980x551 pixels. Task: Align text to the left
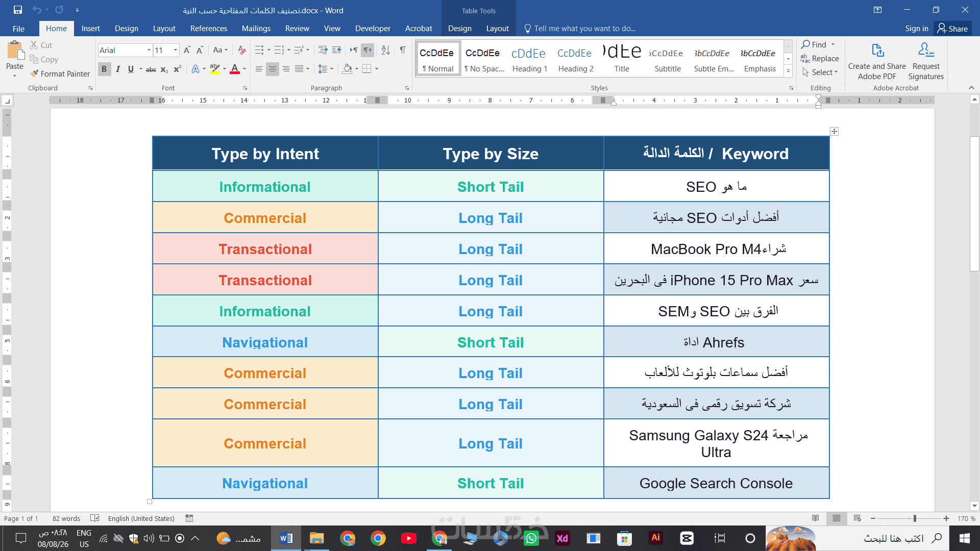(x=259, y=69)
